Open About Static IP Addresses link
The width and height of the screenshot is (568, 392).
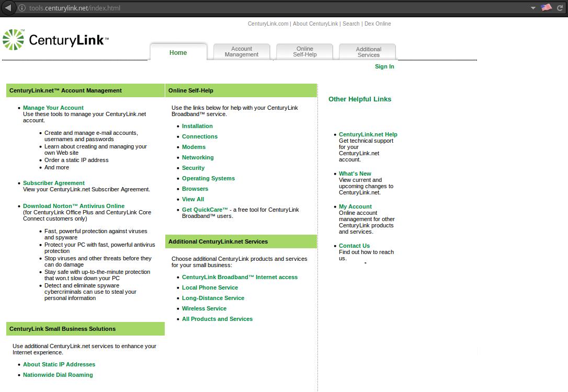coord(59,364)
